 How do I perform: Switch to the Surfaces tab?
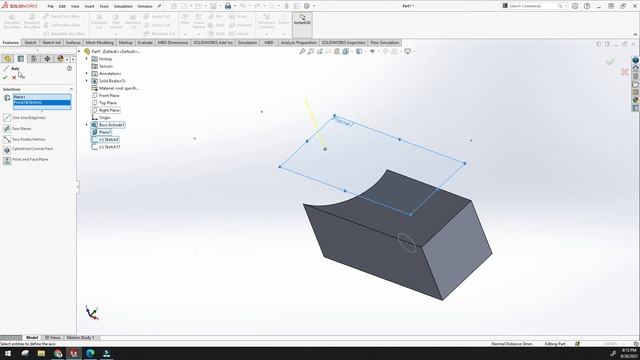click(x=73, y=42)
